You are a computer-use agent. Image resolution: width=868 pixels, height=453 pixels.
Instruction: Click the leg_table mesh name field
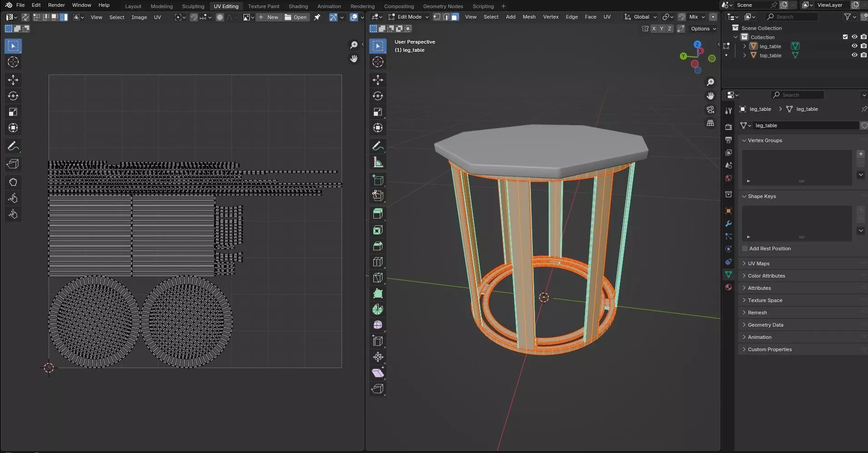click(x=805, y=125)
